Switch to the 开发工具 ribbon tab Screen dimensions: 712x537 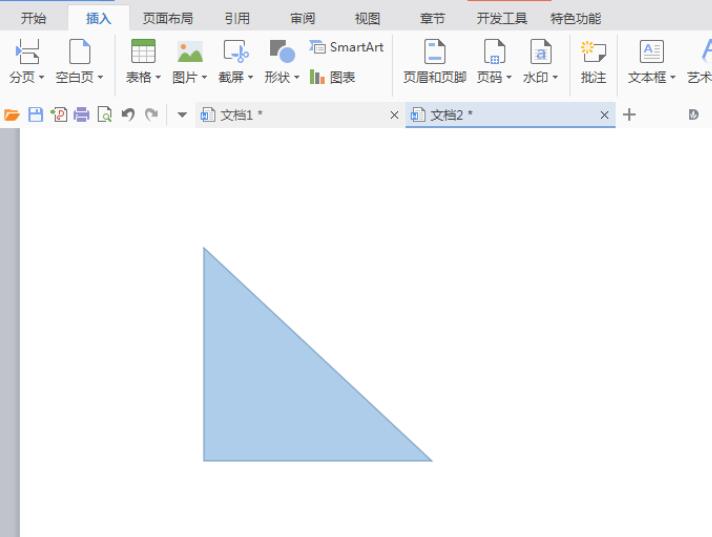502,19
